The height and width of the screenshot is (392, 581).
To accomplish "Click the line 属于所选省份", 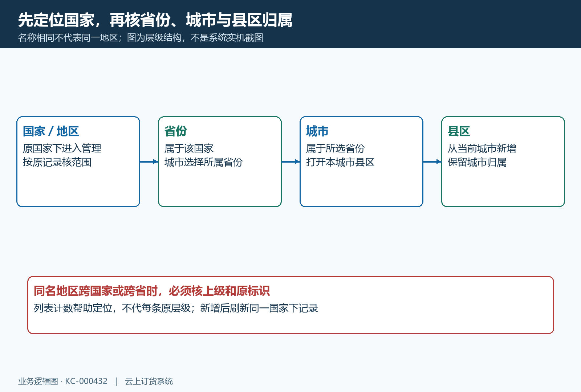I will point(335,148).
